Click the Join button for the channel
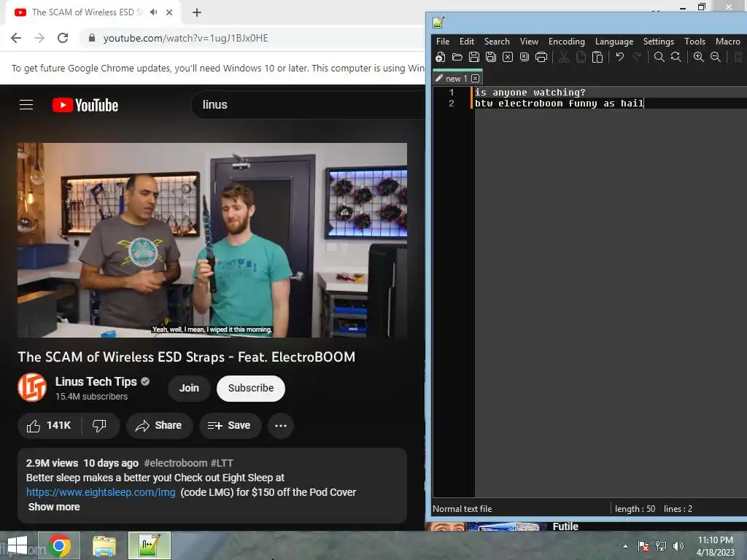Screen dimensions: 747x560 pos(189,388)
